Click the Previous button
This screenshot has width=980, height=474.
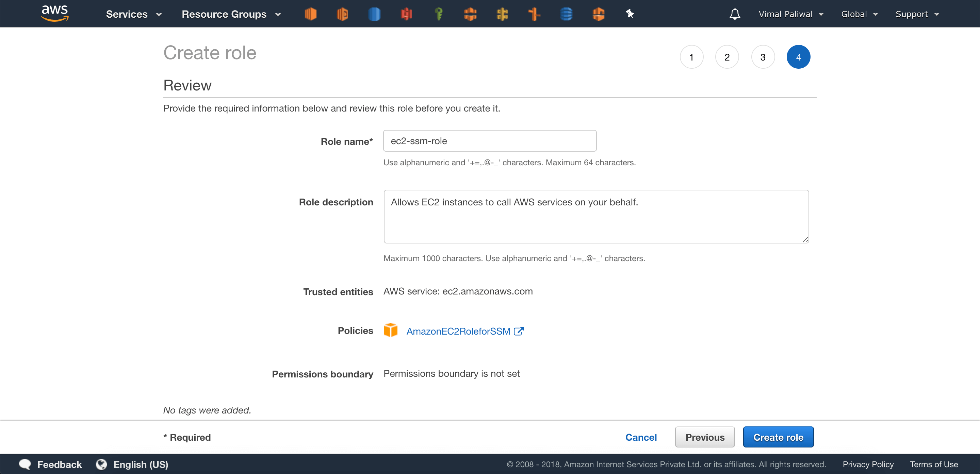705,437
